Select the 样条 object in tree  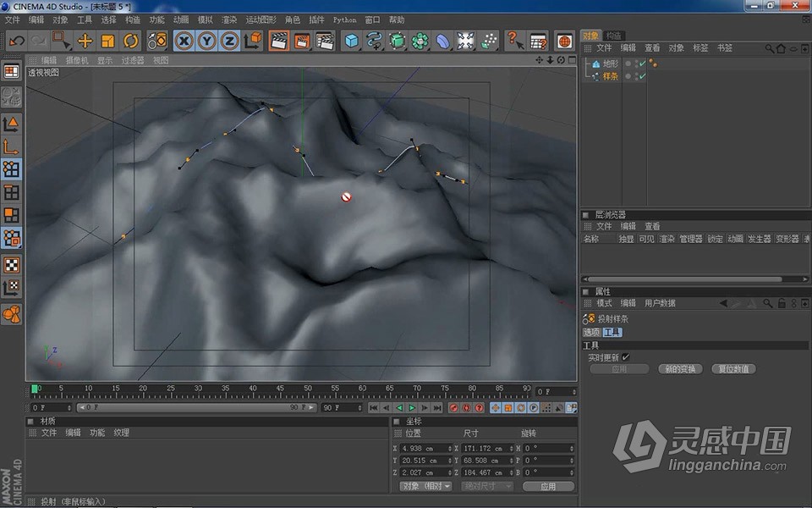click(610, 76)
